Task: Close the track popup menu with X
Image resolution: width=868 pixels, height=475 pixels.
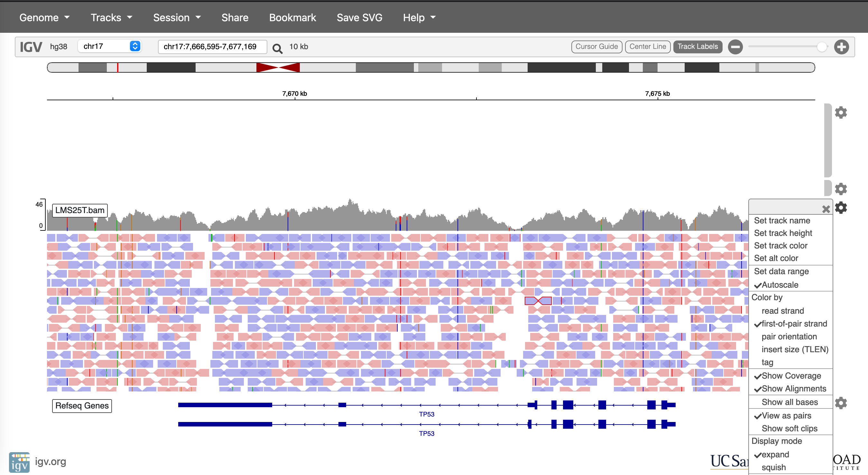Action: 826,209
